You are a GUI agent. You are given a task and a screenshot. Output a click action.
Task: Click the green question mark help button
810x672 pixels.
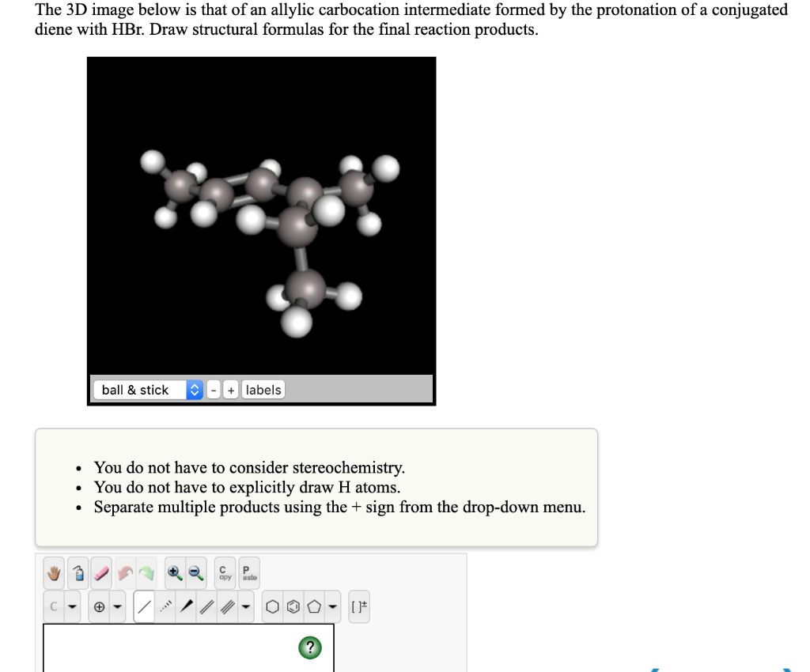click(x=310, y=647)
